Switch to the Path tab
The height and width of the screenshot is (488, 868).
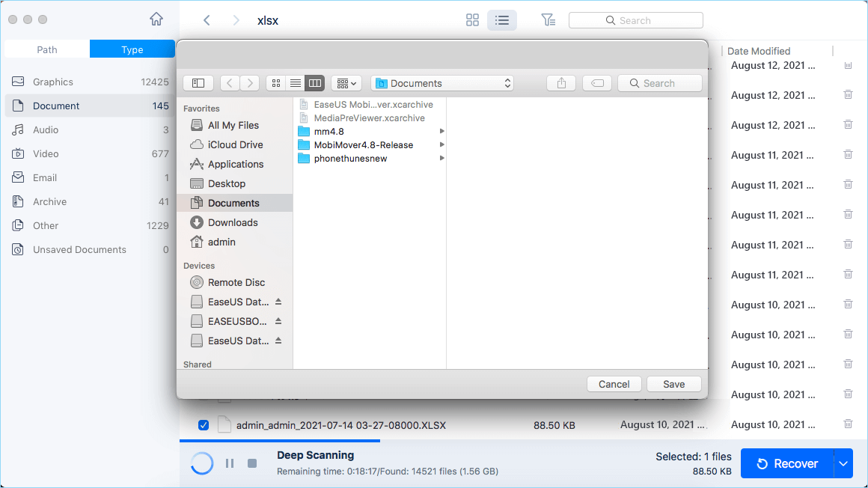47,49
